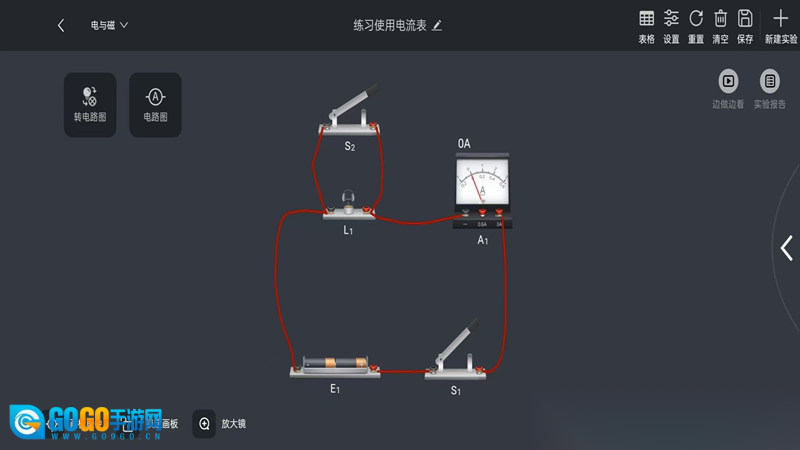
Task: Edit the experiment title pencil icon
Action: (x=437, y=26)
